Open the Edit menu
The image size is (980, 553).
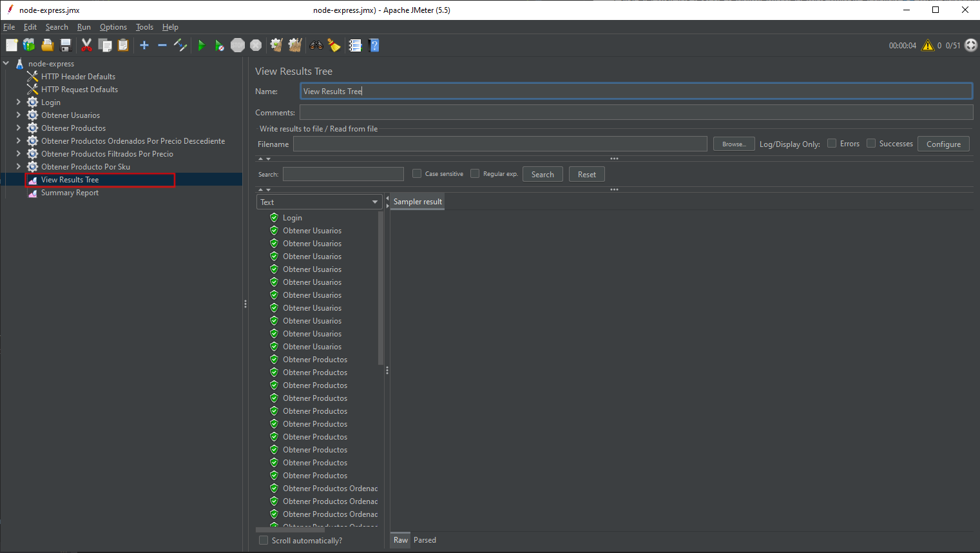click(30, 27)
